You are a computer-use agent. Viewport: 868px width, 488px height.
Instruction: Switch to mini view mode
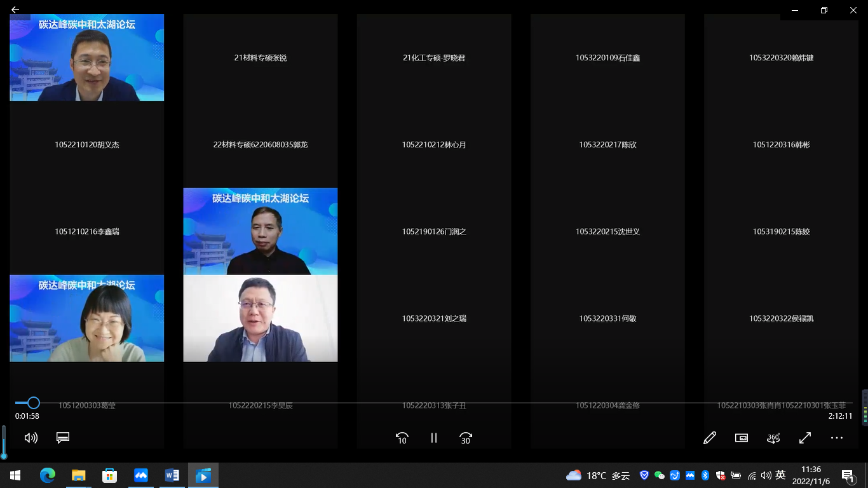(x=742, y=438)
